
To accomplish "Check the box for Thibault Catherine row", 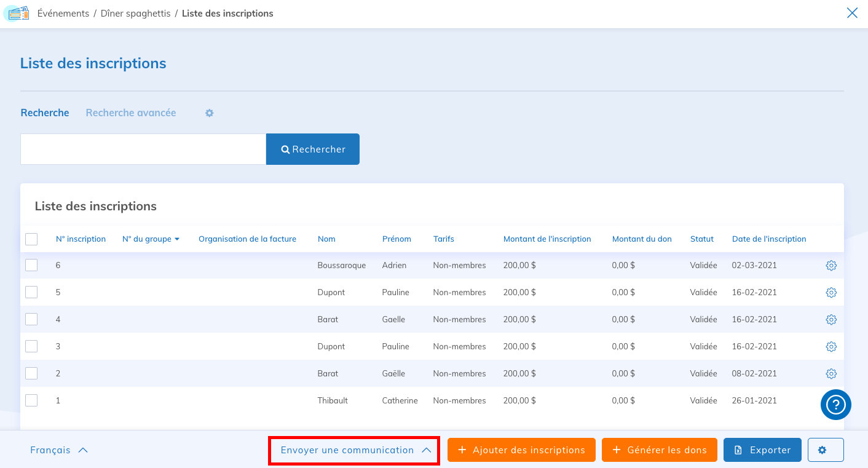I will point(31,400).
